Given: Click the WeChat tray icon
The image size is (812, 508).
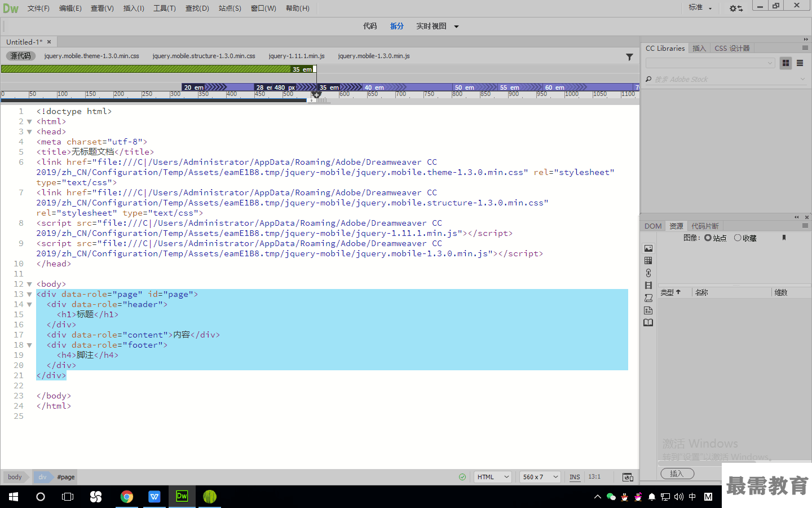Looking at the screenshot, I should click(x=611, y=497).
